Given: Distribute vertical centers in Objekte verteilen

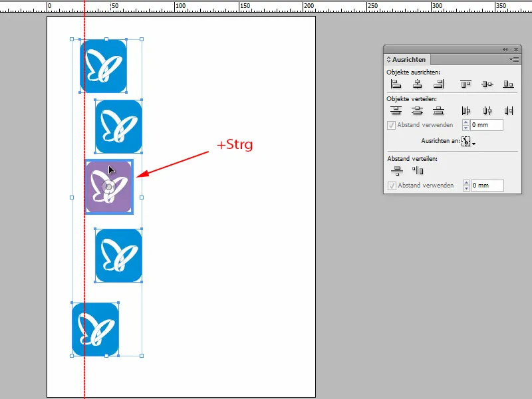Looking at the screenshot, I should pos(418,110).
